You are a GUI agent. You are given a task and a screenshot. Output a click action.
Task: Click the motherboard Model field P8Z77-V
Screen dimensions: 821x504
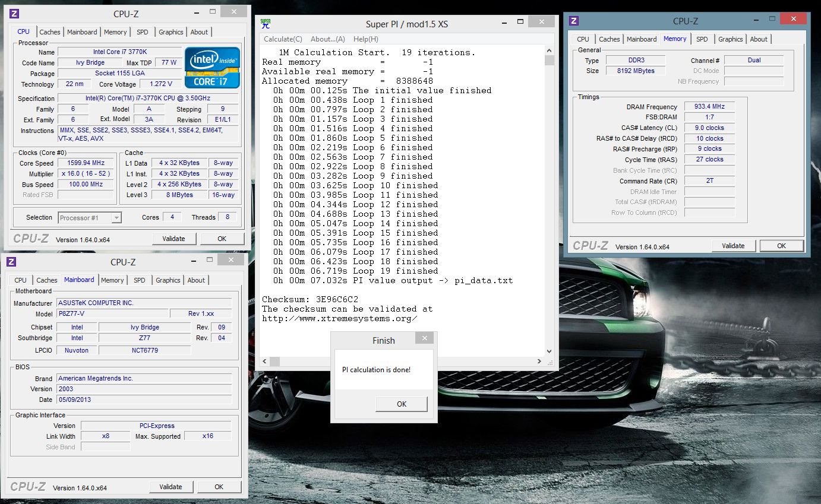112,313
